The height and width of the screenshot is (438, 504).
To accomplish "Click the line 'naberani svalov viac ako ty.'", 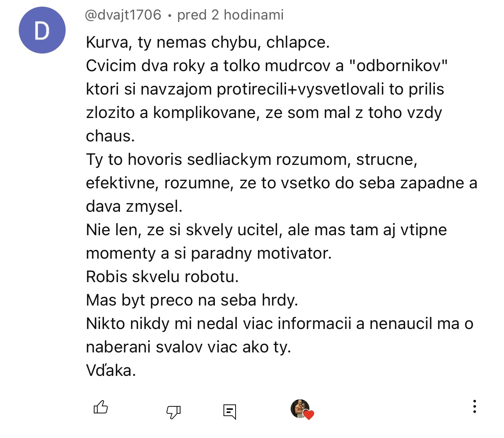I will pyautogui.click(x=188, y=347).
